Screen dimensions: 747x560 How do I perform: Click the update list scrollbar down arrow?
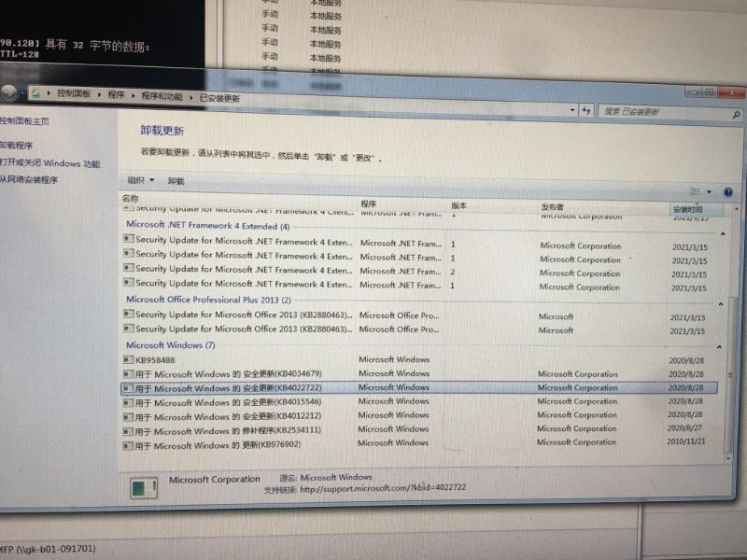pyautogui.click(x=728, y=458)
